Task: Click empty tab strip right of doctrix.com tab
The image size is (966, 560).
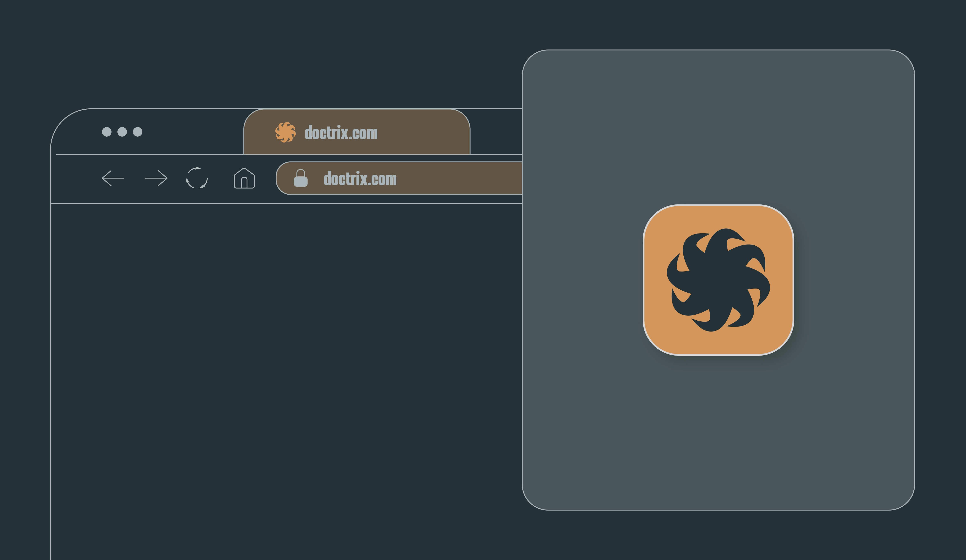Action: [496, 132]
